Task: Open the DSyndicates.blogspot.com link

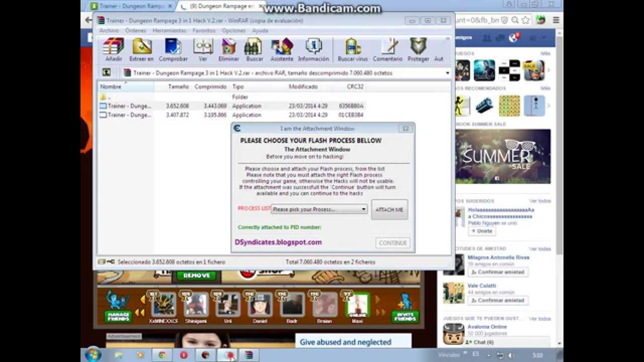Action: pos(278,242)
